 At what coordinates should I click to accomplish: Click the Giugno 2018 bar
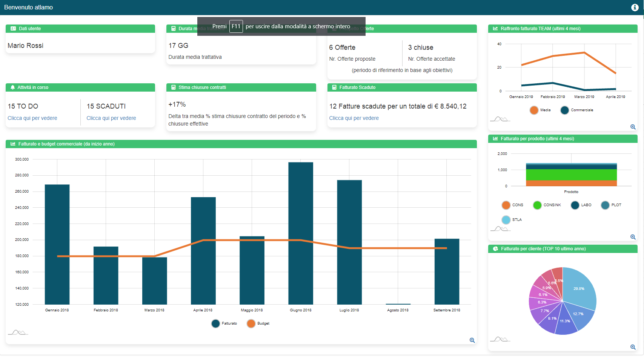pos(301,233)
